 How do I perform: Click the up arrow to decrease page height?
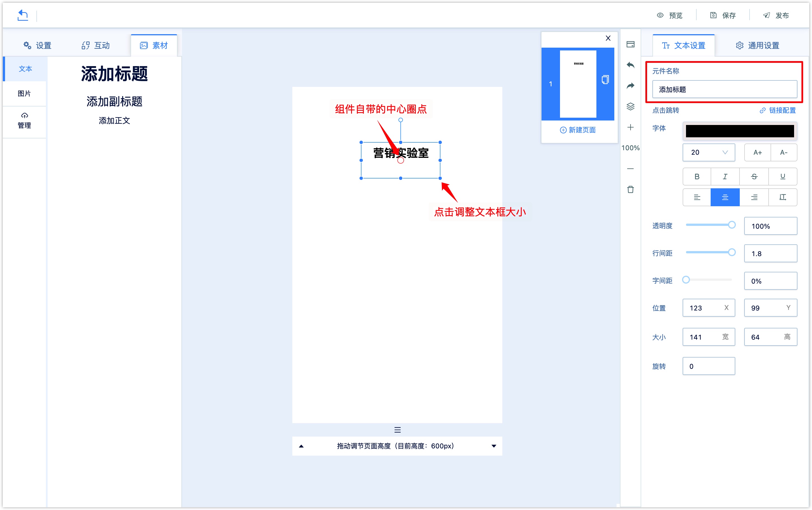(302, 446)
